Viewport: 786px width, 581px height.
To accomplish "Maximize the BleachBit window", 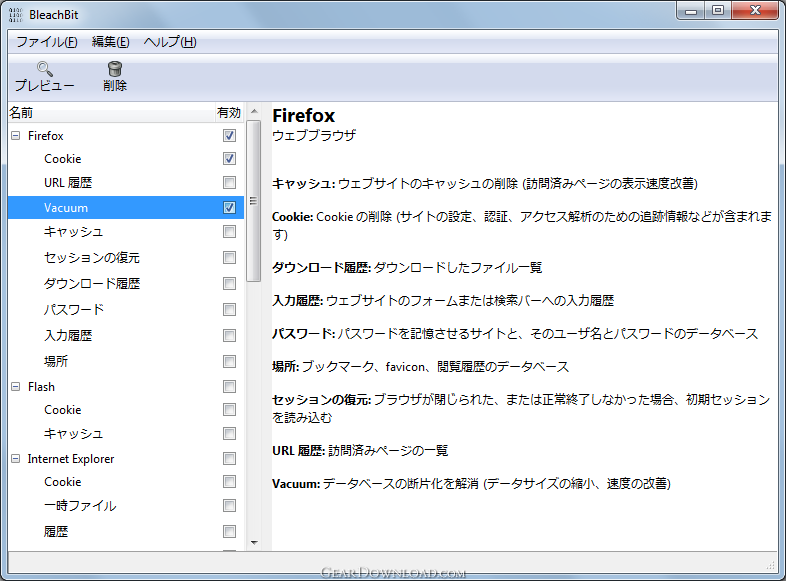I will coord(718,11).
